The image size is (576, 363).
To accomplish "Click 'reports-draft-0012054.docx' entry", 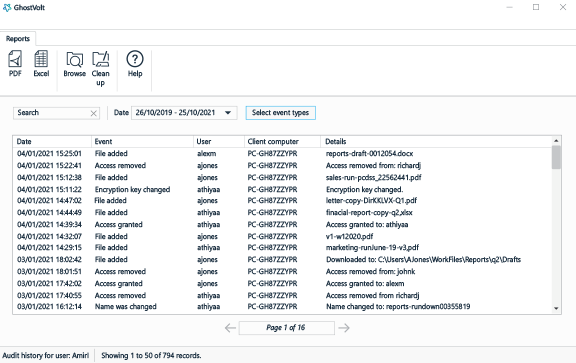I will (369, 154).
